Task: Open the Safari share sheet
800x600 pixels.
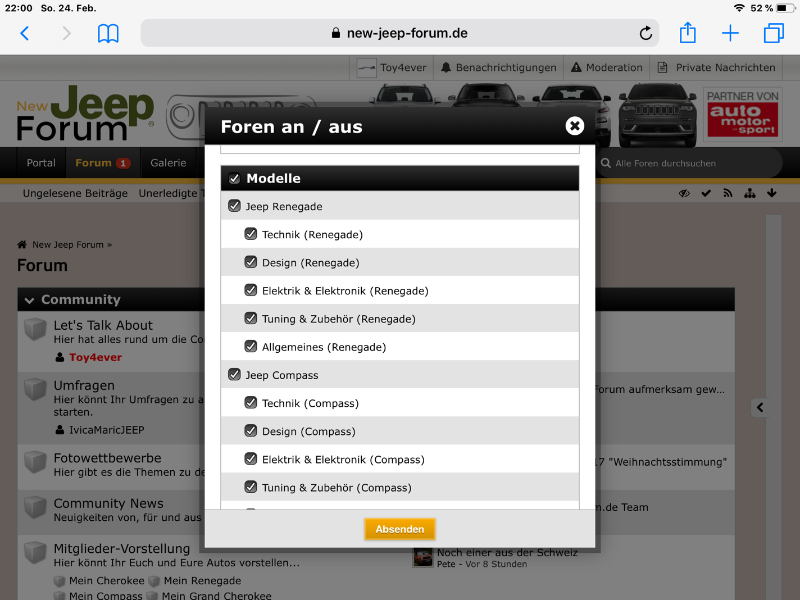Action: [688, 33]
